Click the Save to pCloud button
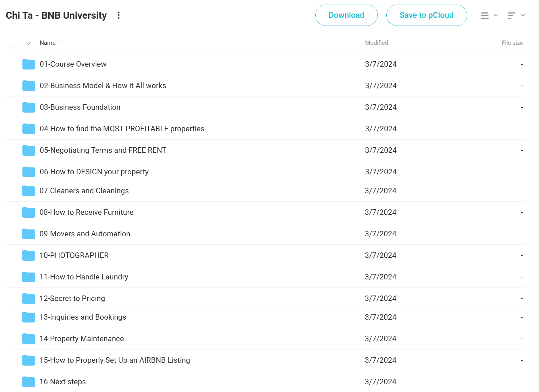The height and width of the screenshot is (392, 539). [426, 15]
